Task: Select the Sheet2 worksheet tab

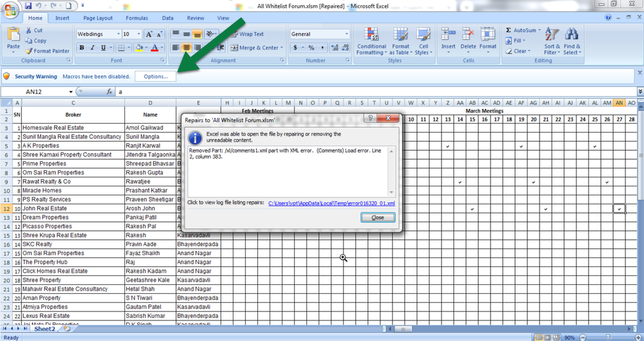Action: (44, 329)
